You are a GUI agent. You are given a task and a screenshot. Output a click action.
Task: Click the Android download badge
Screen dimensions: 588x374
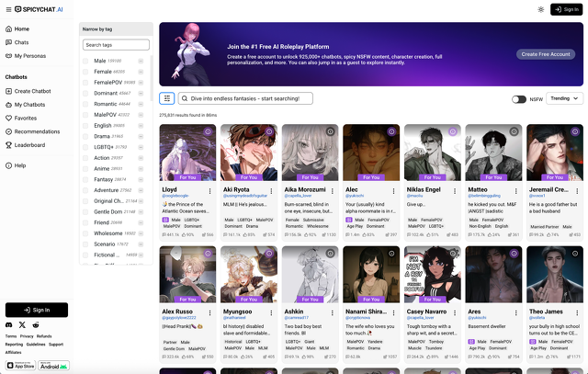point(53,366)
